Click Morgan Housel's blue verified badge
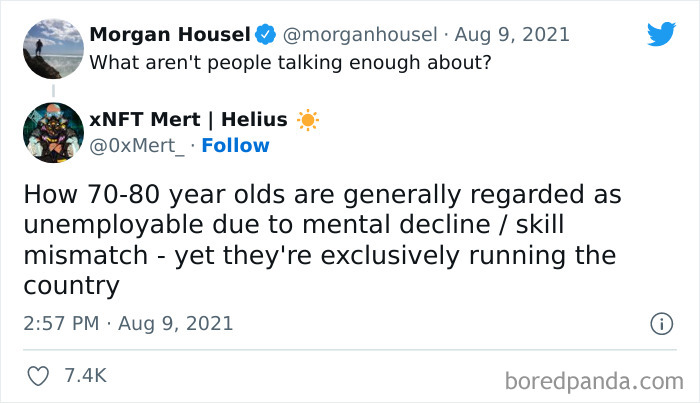 [x=265, y=35]
